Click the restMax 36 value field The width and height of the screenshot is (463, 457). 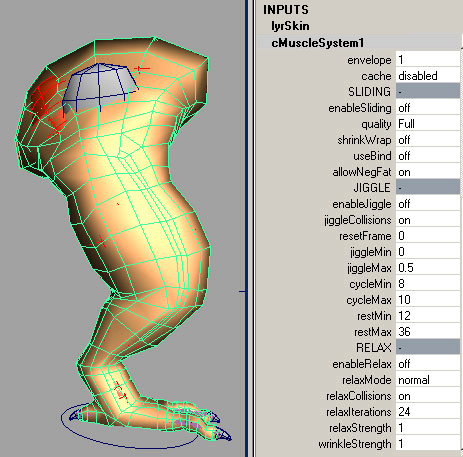tap(428, 332)
